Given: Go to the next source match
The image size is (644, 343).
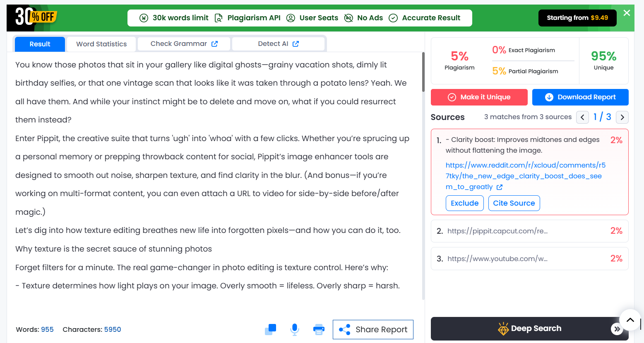Looking at the screenshot, I should [622, 117].
